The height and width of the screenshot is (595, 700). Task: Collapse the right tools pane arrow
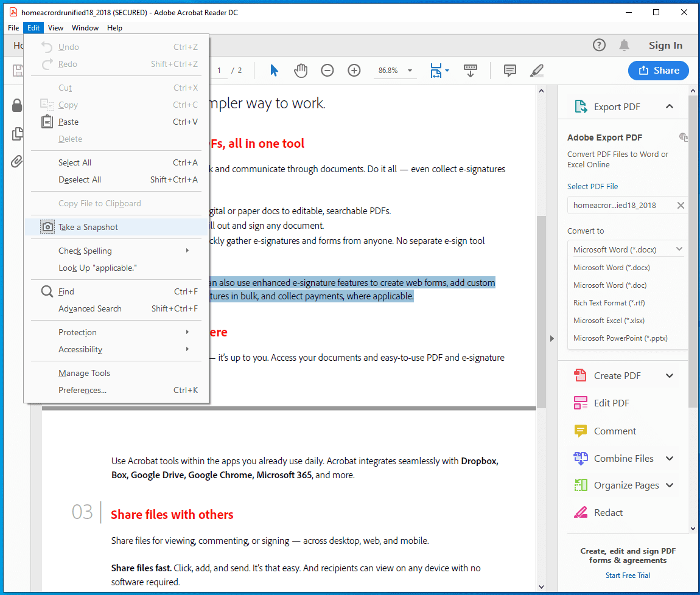pos(552,339)
